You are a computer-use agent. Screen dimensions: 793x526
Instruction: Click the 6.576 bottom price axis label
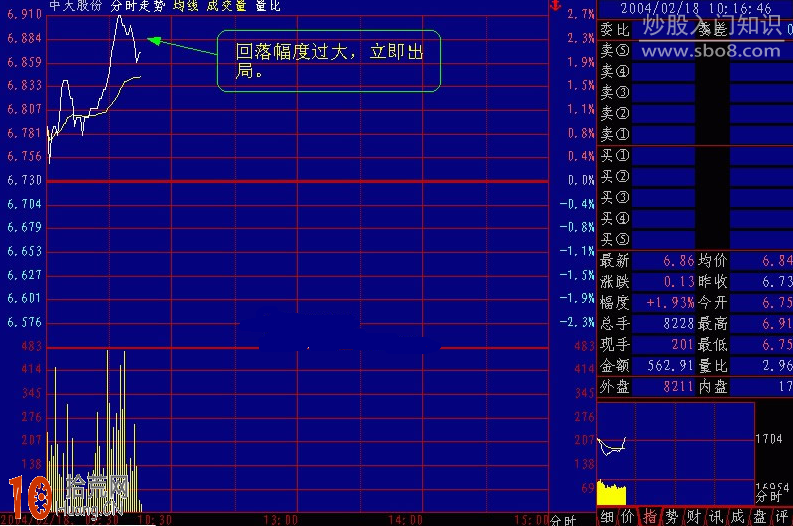point(24,322)
